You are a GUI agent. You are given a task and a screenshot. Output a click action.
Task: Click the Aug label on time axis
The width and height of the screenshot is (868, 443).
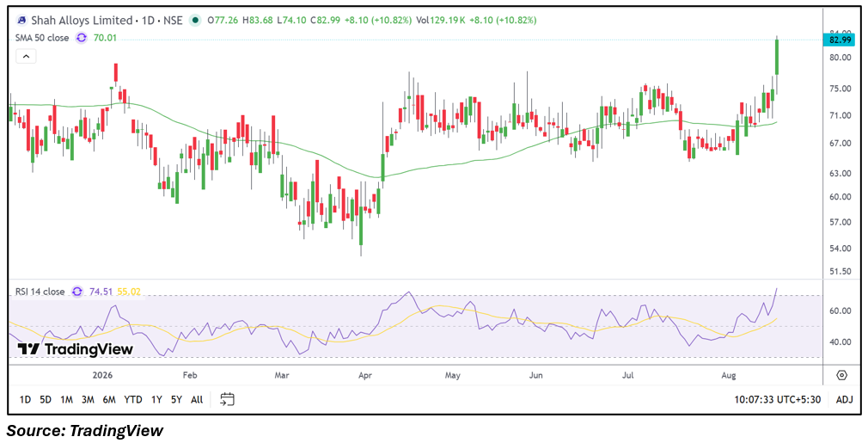point(729,375)
